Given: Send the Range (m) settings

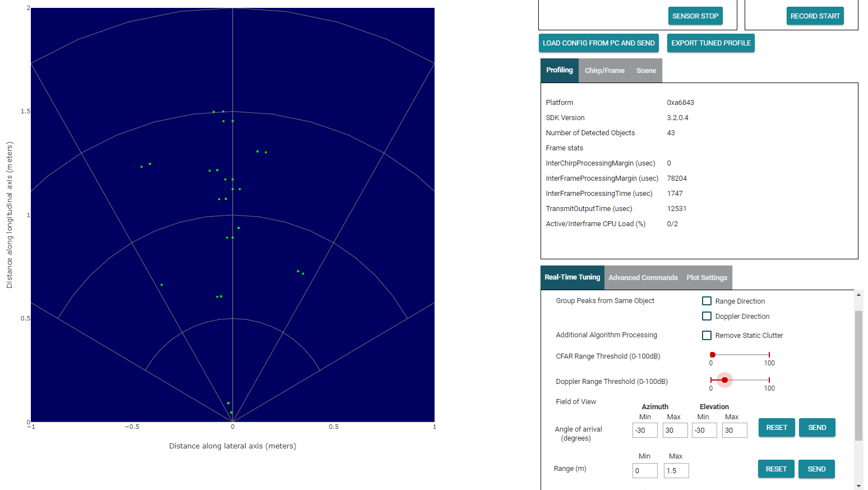Looking at the screenshot, I should (x=816, y=469).
